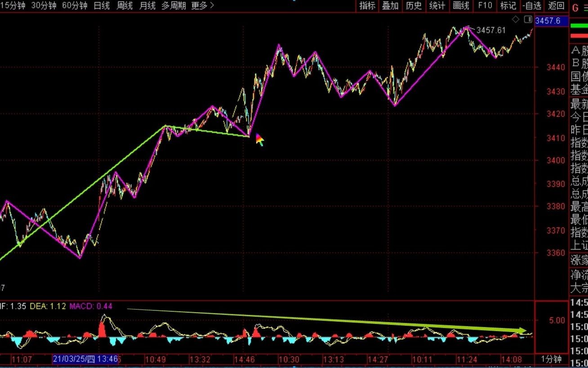The image size is (588, 368).
Task: Open the 指标 indicators button
Action: (367, 6)
